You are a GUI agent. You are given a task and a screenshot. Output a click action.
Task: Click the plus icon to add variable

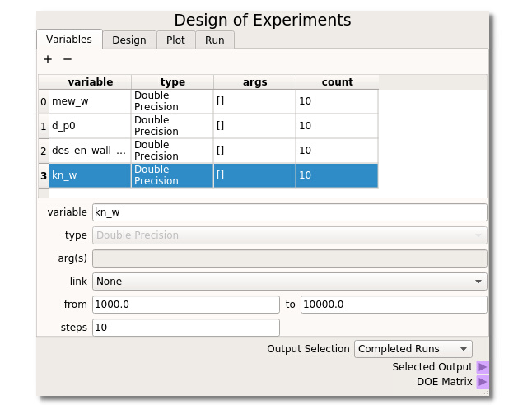tap(48, 59)
